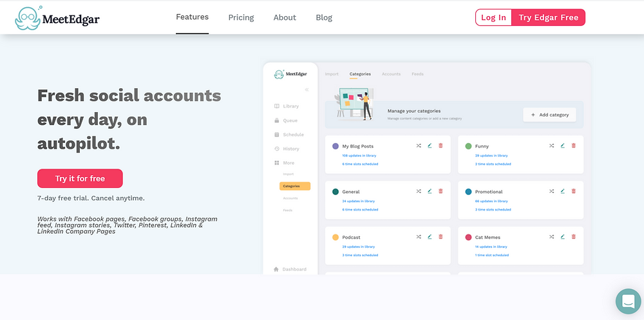Click the purple My Blog Posts color dot
Viewport: 644px width, 320px height.
click(x=336, y=146)
